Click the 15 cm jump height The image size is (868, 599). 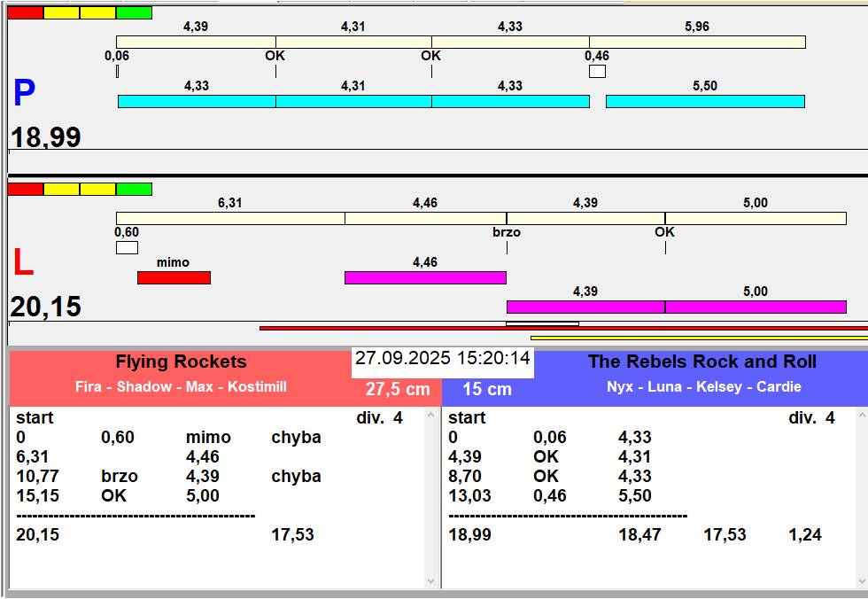pos(487,389)
